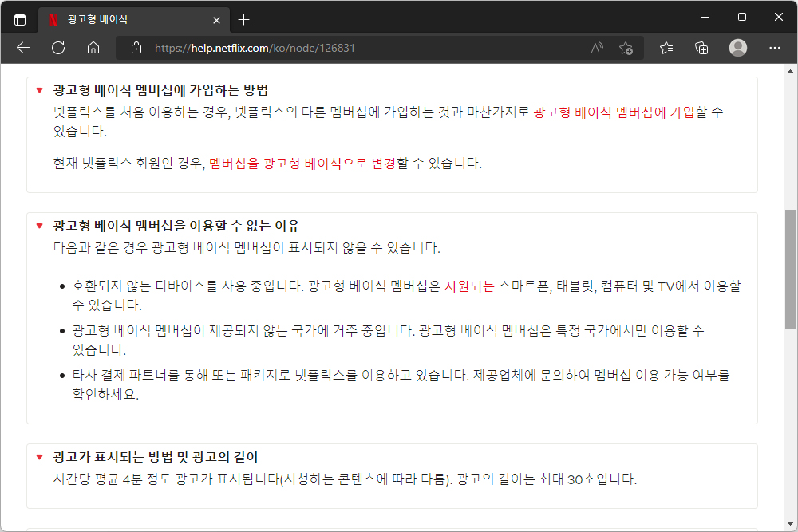
Task: Select the 광고형 베이식 tab
Action: 133,20
